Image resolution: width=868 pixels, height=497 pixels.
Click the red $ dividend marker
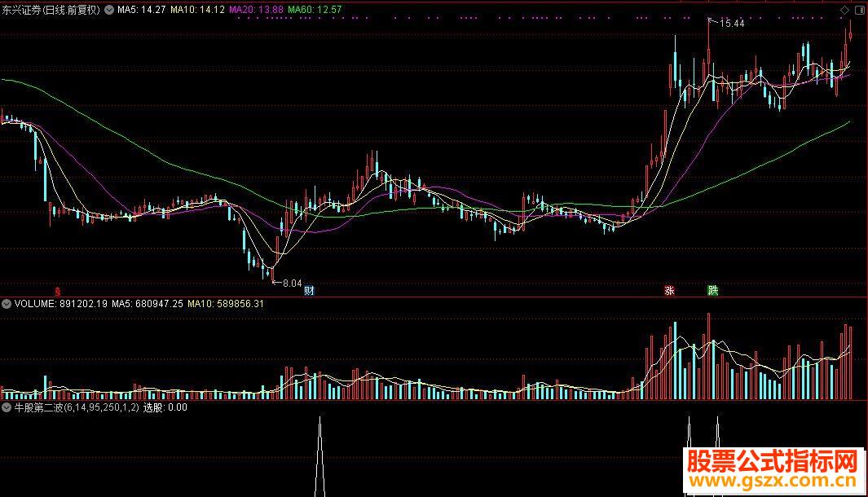[57, 292]
